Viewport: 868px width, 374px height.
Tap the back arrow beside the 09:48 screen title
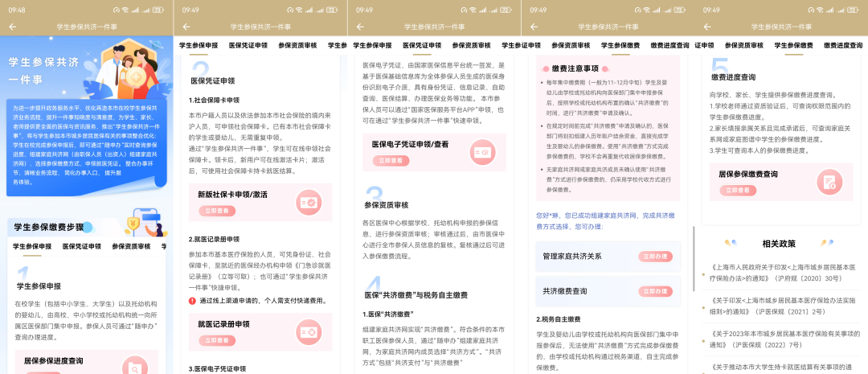12,27
